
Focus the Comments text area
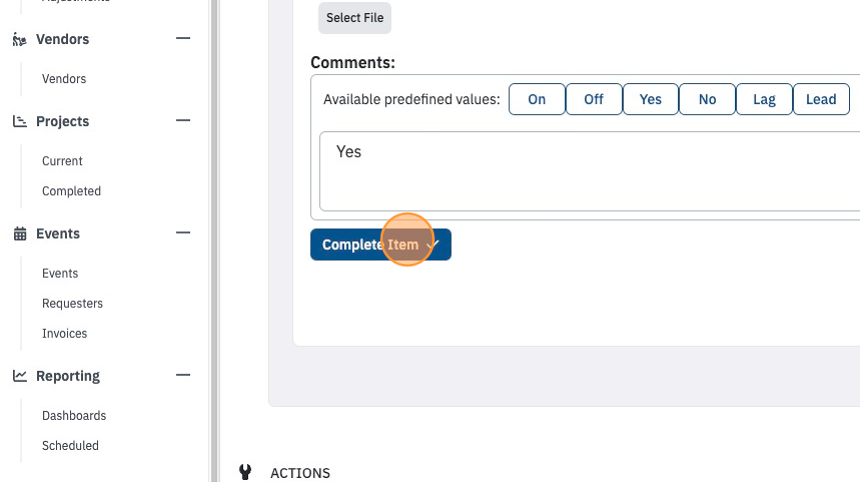(x=590, y=171)
